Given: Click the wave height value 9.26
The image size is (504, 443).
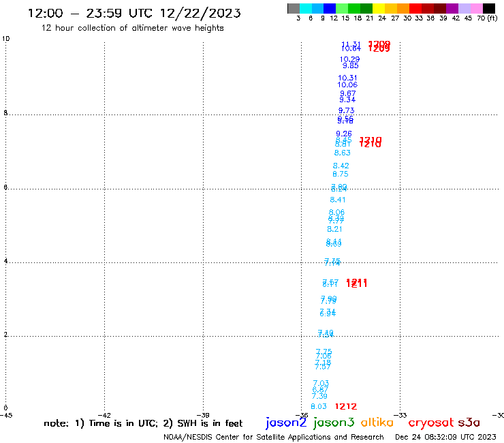Looking at the screenshot, I should [x=344, y=134].
